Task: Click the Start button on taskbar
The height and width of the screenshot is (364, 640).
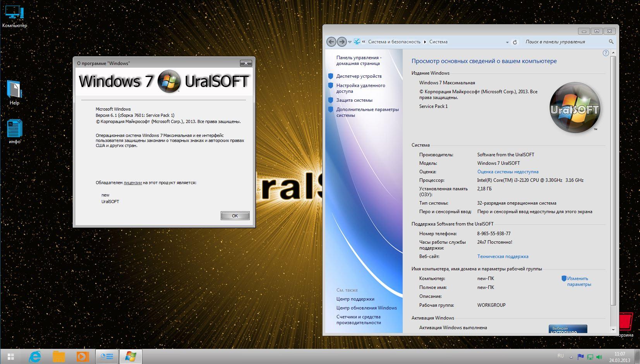Action: coord(11,356)
